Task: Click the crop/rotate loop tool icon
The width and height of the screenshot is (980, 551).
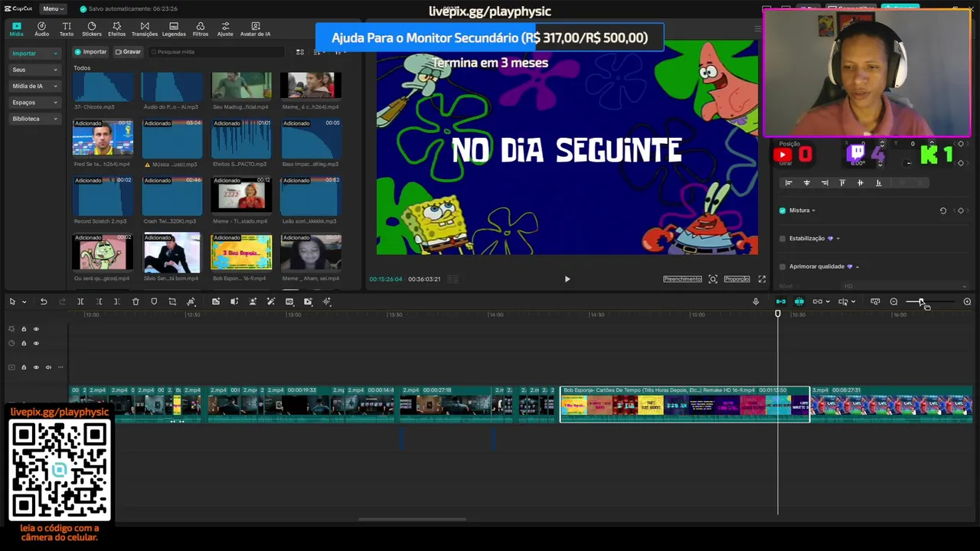Action: [172, 302]
